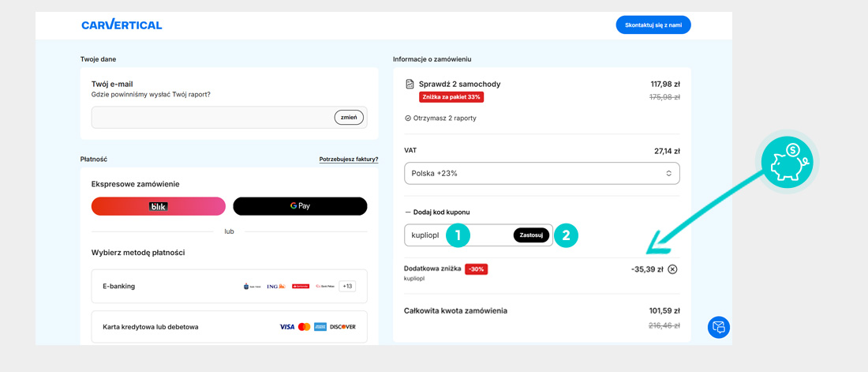Pay with the BLIK express button
The width and height of the screenshot is (868, 372).
(x=159, y=206)
